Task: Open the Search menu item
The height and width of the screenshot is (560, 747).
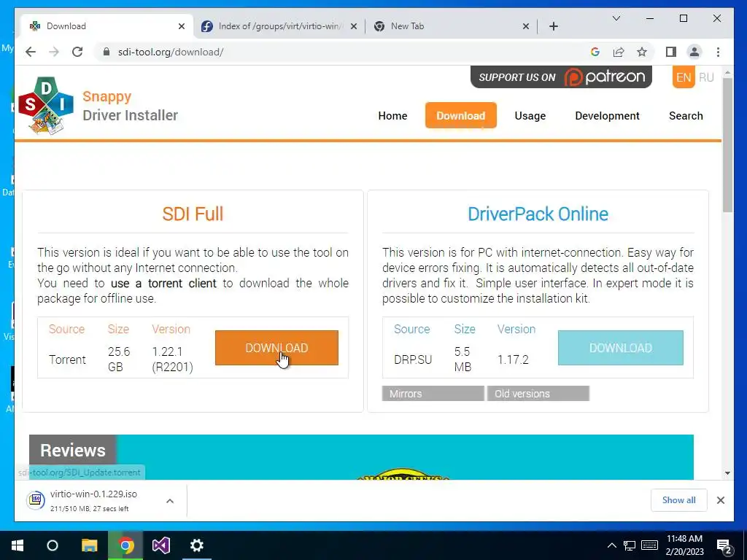Action: pos(686,116)
